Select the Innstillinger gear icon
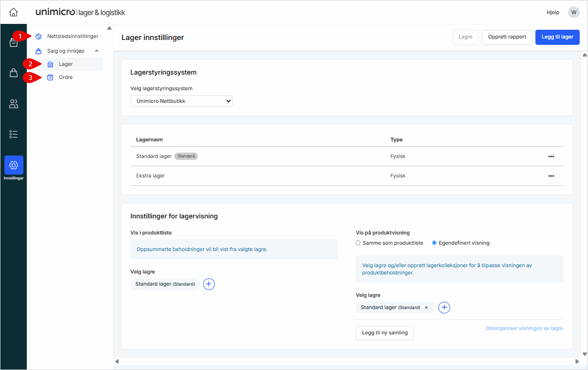 [14, 166]
